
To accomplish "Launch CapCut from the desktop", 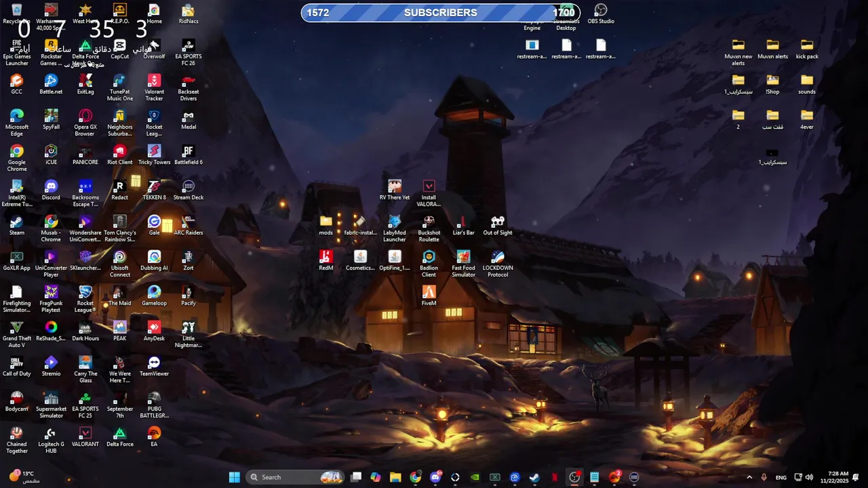I will [x=120, y=49].
